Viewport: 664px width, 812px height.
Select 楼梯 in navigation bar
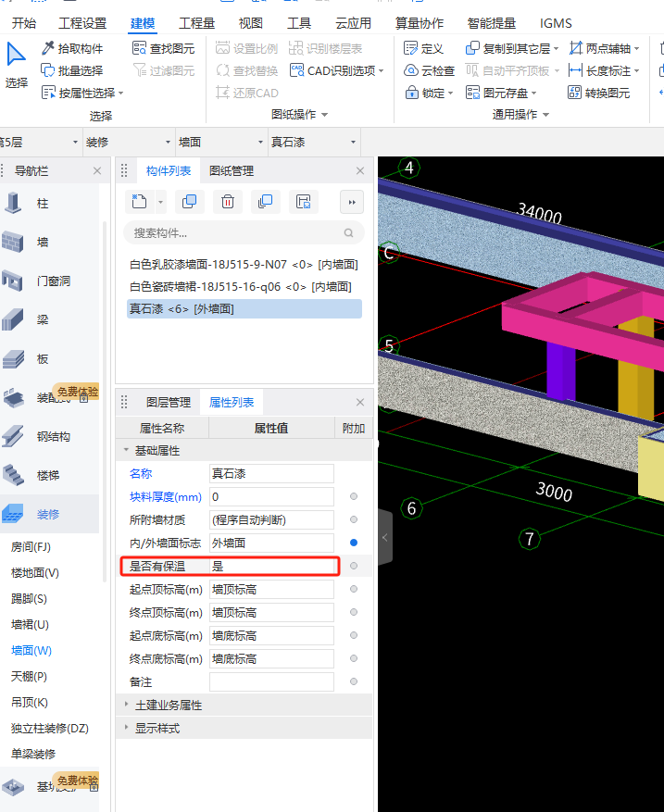click(49, 475)
